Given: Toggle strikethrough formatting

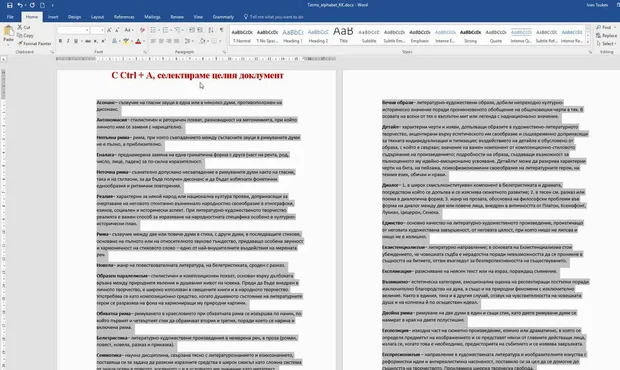Looking at the screenshot, I should pos(88,41).
